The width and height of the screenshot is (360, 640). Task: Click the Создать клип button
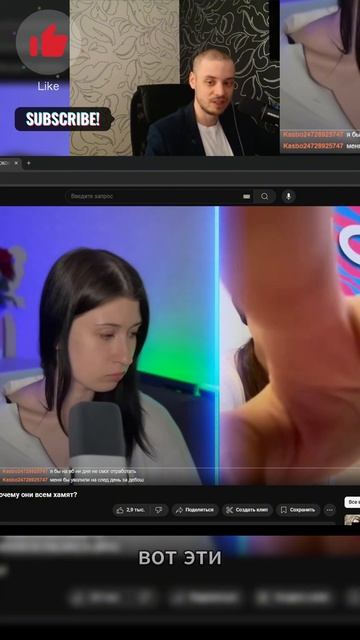(247, 510)
